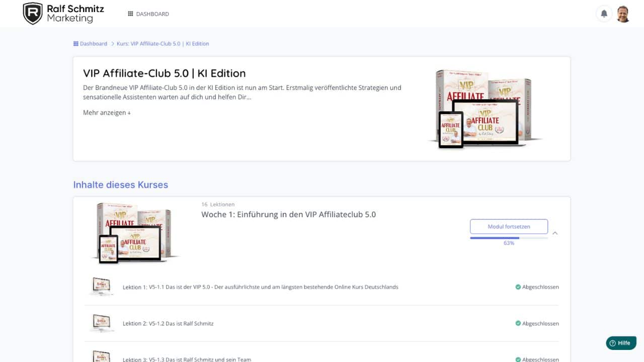Collapse the Woche 1 module chevron
The image size is (644, 362).
click(555, 233)
